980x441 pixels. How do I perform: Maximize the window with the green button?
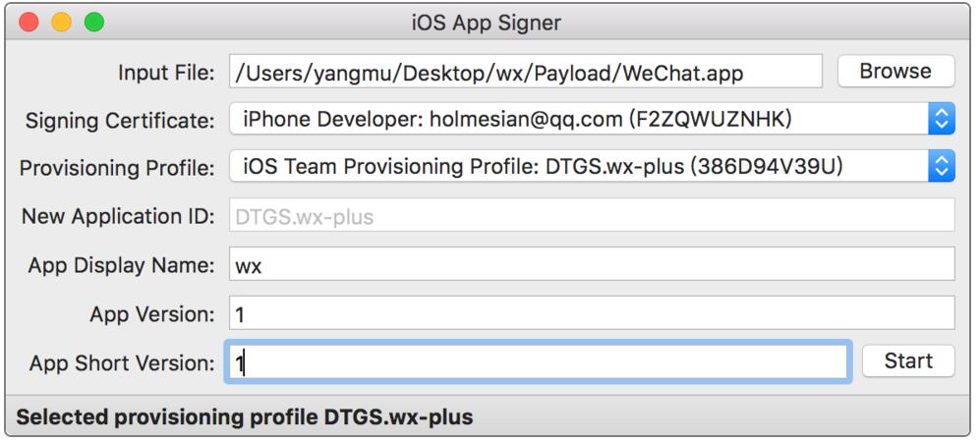pos(93,22)
